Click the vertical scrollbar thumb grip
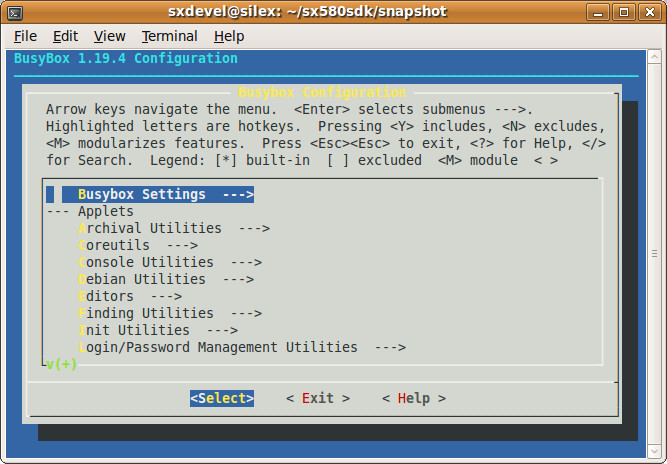 pos(654,254)
